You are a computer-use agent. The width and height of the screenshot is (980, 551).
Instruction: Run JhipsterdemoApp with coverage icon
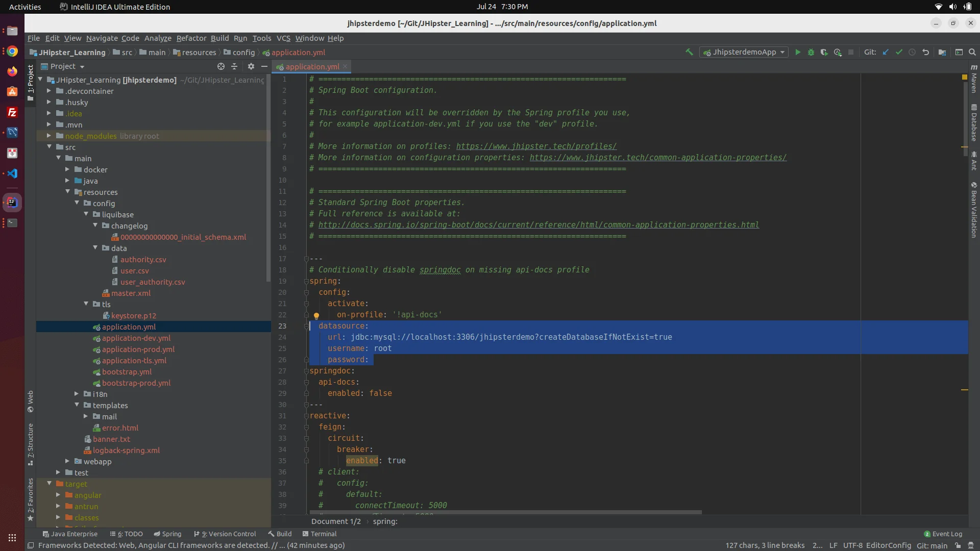pyautogui.click(x=824, y=52)
